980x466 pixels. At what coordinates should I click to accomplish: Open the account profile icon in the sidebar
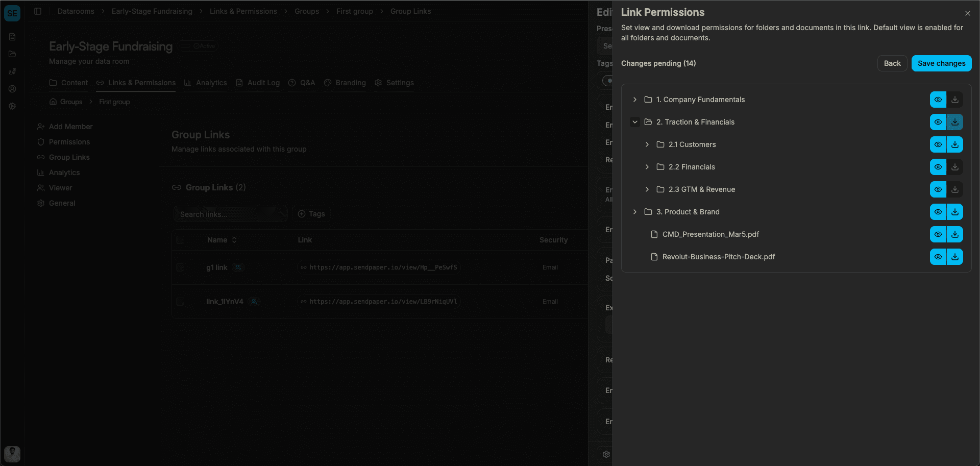click(12, 89)
